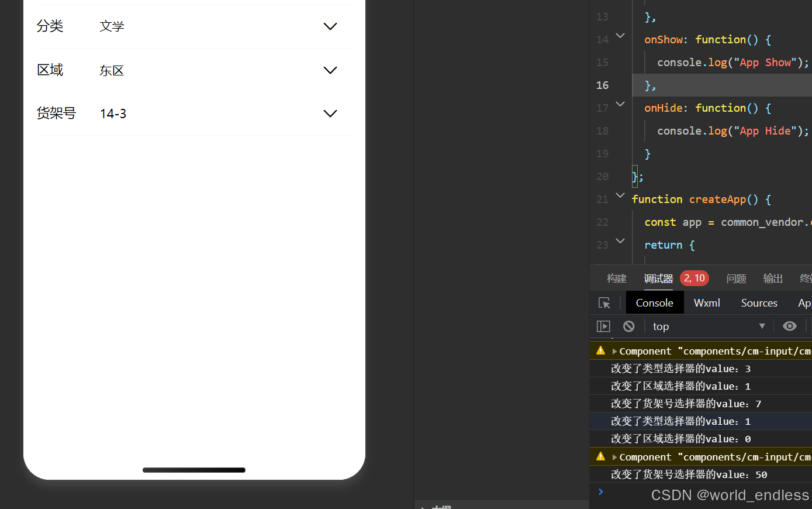
Task: Toggle the live expression eye icon
Action: click(790, 326)
